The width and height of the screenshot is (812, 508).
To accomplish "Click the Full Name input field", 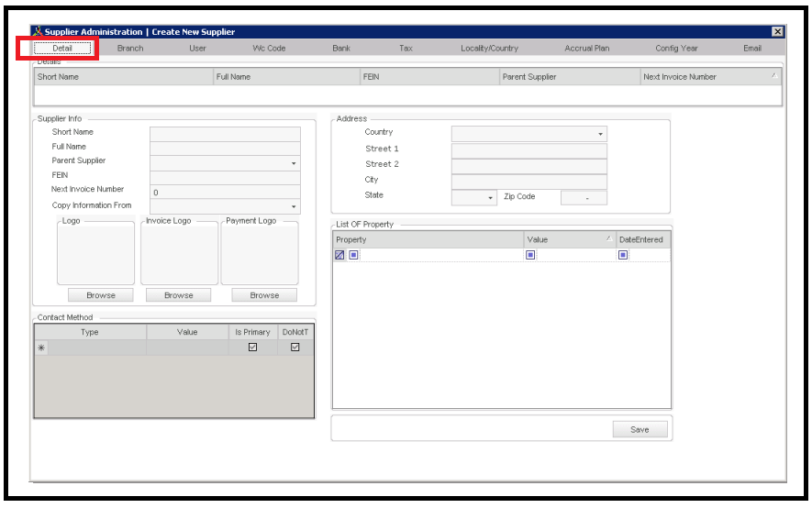I will tap(226, 149).
